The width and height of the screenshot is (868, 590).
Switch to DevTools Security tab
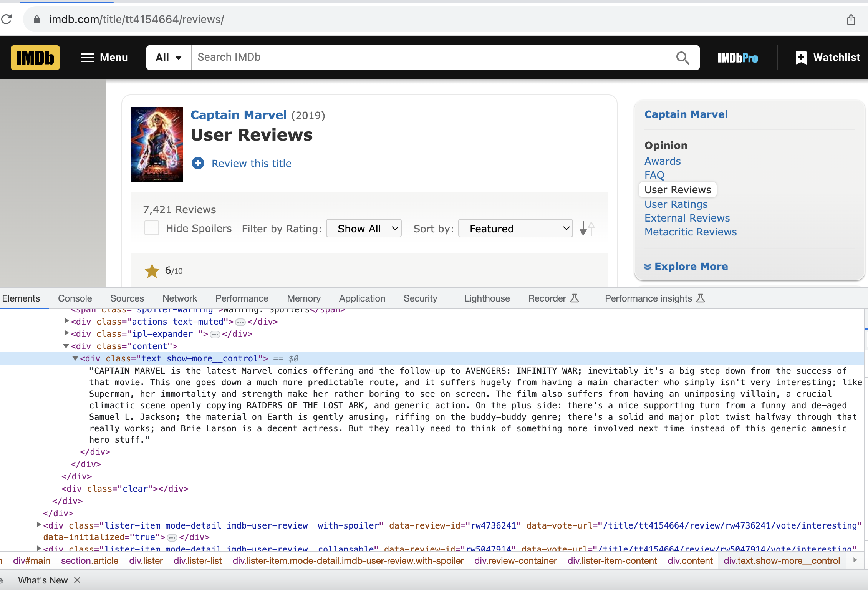pos(421,298)
